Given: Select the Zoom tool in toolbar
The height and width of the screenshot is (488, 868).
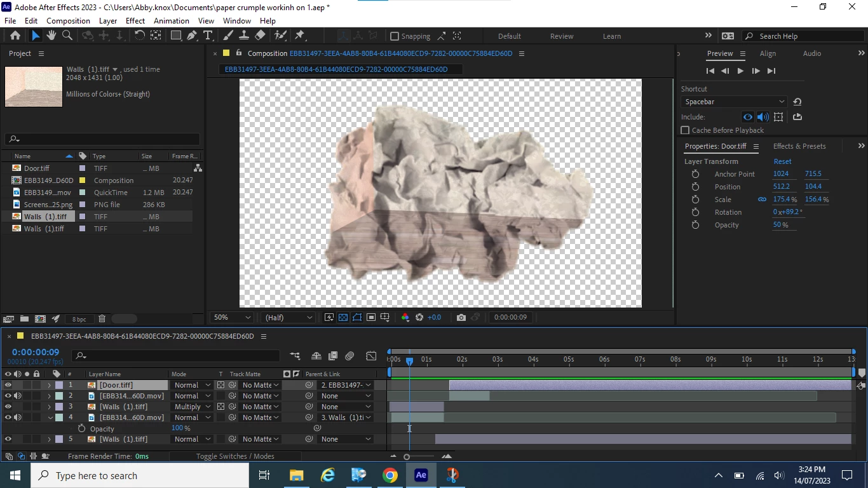Looking at the screenshot, I should tap(67, 36).
